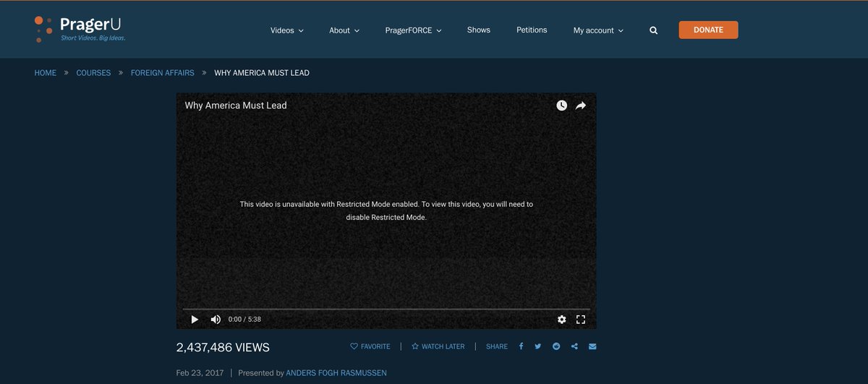Expand the PragerFORCE menu
The image size is (868, 384).
point(413,30)
